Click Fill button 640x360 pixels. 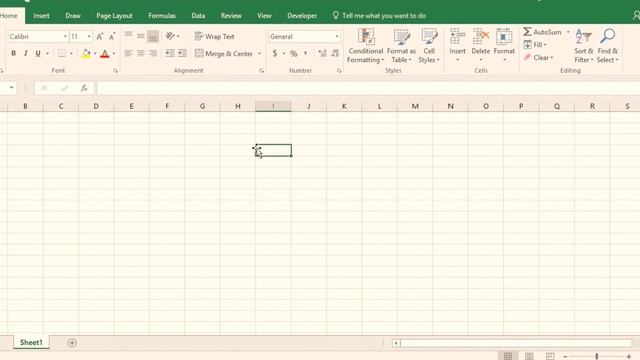point(535,44)
